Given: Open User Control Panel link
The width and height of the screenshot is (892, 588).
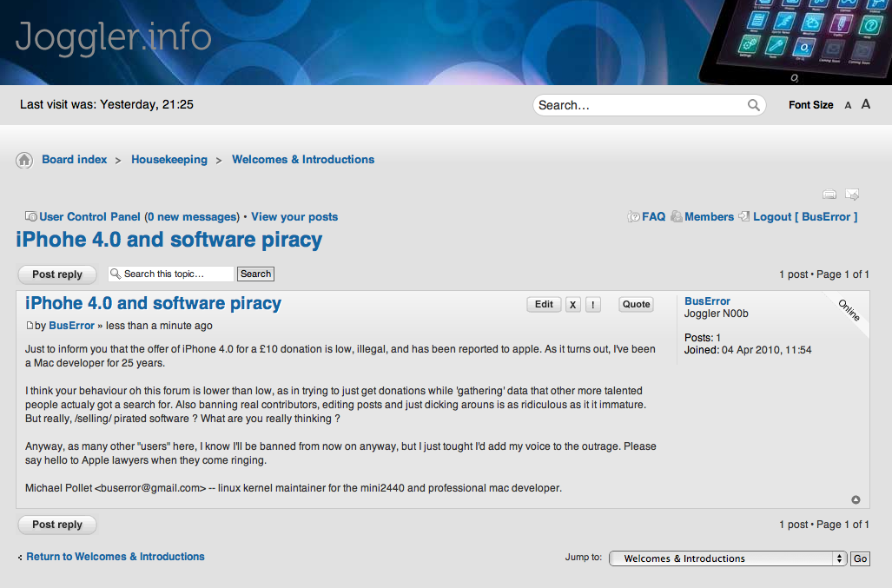Looking at the screenshot, I should (89, 216).
